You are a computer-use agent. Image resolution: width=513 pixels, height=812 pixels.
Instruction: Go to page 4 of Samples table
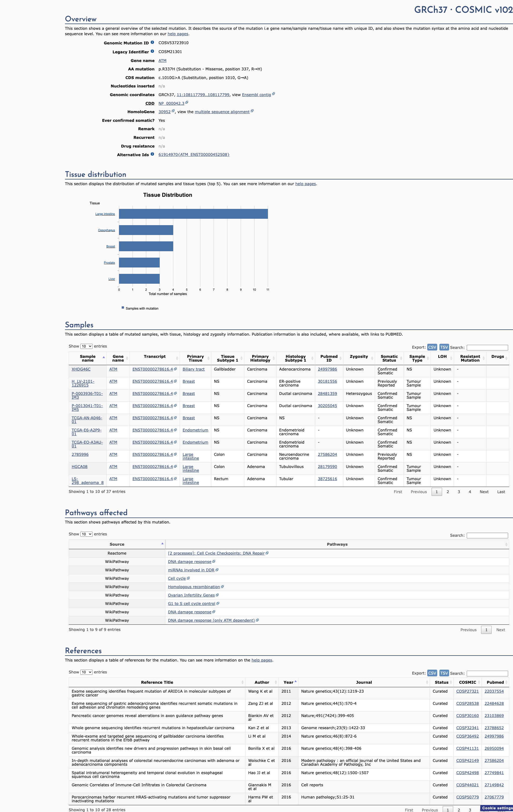pos(470,492)
